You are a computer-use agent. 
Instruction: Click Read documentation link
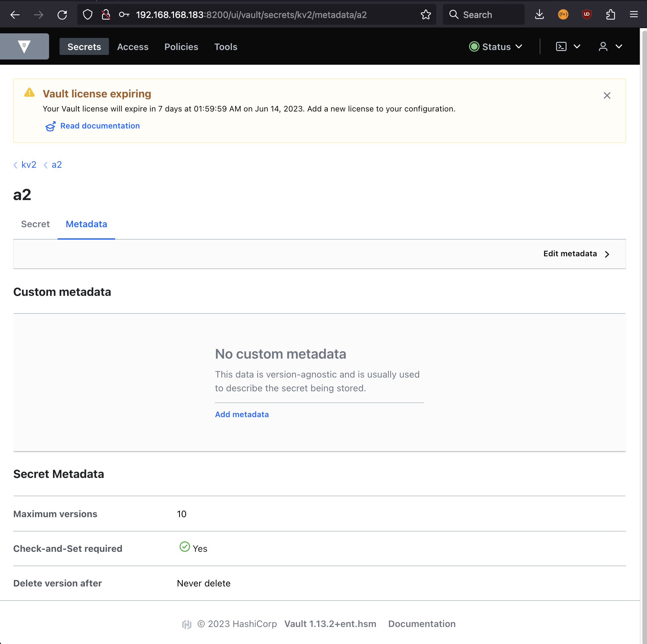pyautogui.click(x=92, y=126)
